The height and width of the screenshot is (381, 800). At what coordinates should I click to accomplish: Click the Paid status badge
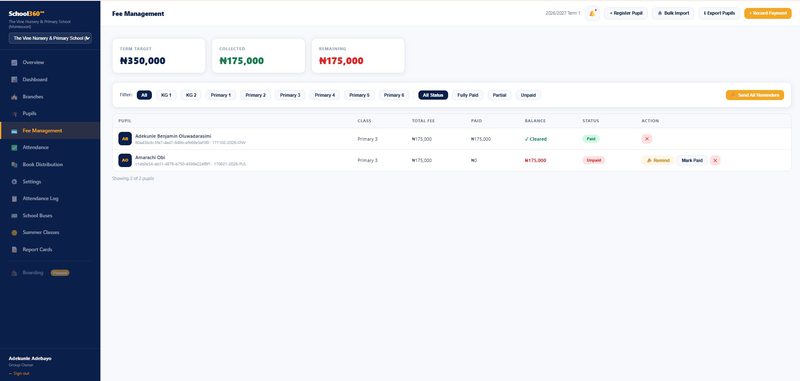click(591, 139)
